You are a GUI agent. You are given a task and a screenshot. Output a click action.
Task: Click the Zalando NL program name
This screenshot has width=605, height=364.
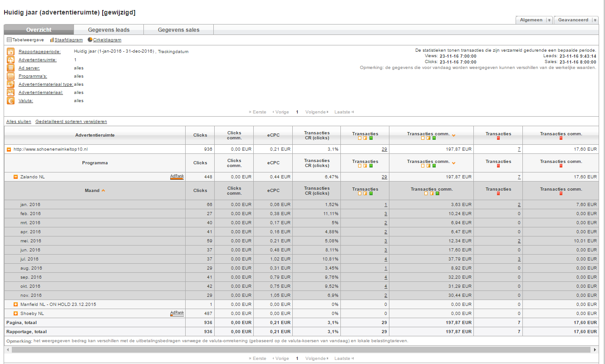click(33, 177)
